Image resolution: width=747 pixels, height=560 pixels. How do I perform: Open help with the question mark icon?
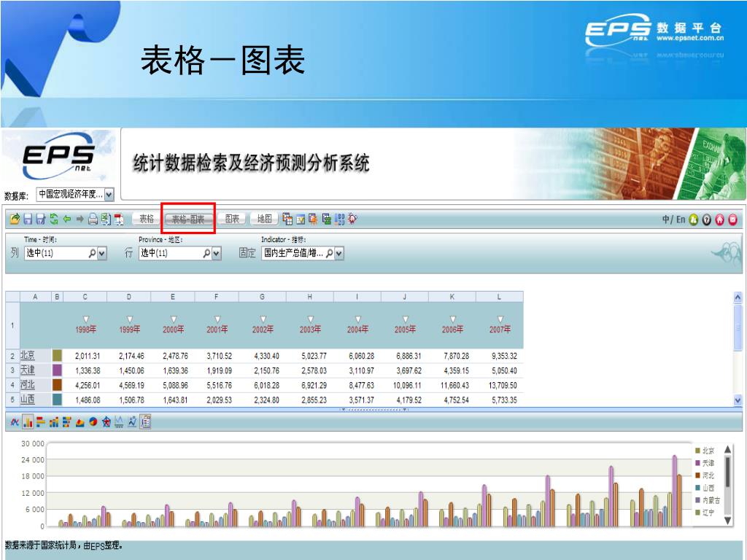[706, 219]
